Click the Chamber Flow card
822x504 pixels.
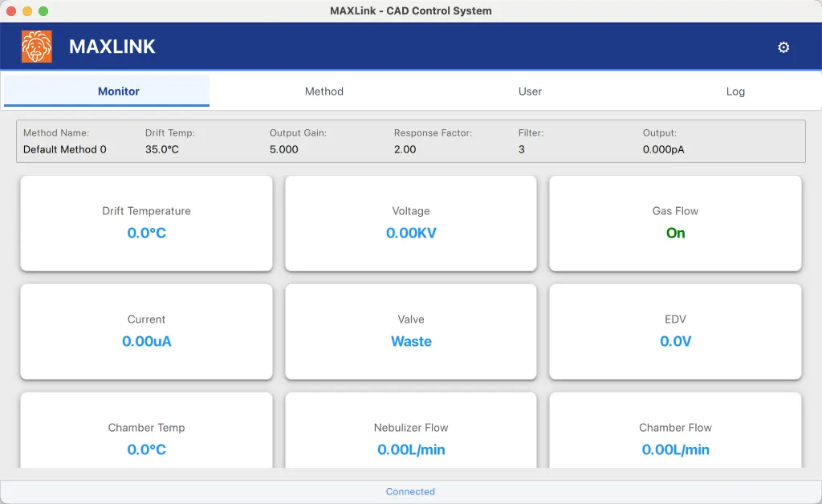point(675,431)
